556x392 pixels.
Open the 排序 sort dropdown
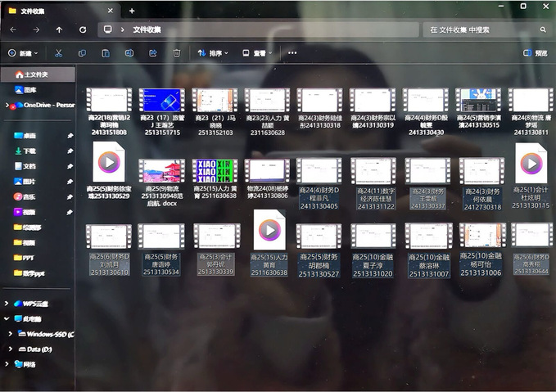coord(213,53)
